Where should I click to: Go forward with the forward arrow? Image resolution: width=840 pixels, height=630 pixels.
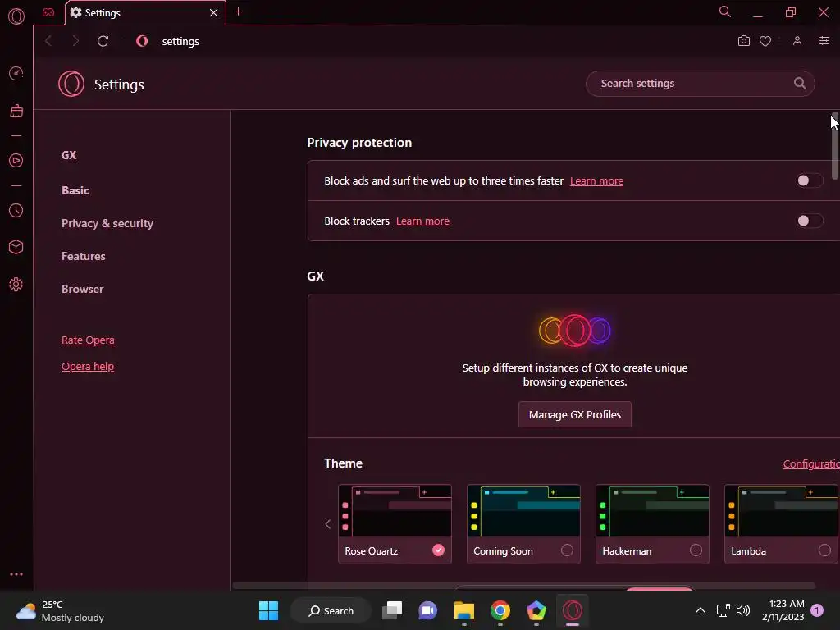click(x=75, y=41)
